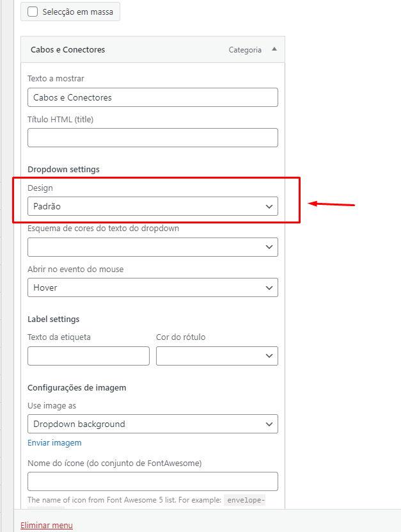The image size is (401, 532).
Task: Collapse the Cabos e Conectores item arrow
Action: click(274, 49)
